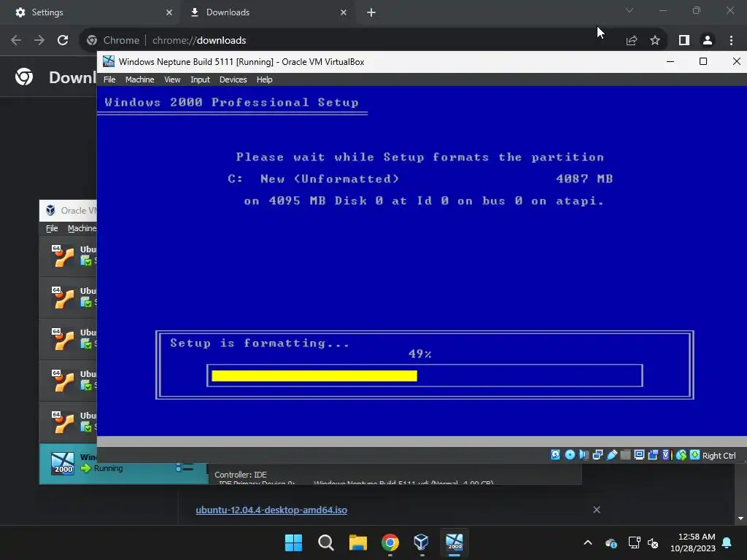Click the Right Ctrl host key label
Image resolution: width=747 pixels, height=560 pixels.
click(x=719, y=456)
